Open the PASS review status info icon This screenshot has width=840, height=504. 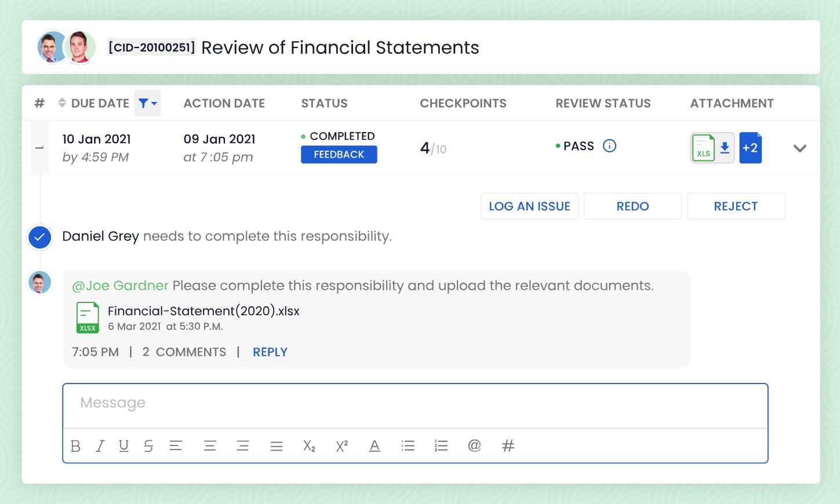pos(609,146)
